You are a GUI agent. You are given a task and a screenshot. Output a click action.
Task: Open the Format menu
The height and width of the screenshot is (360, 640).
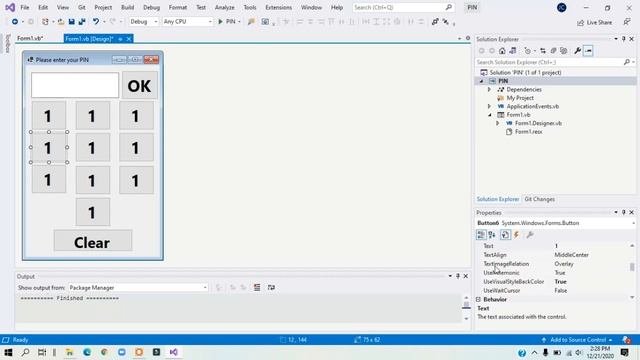[178, 7]
